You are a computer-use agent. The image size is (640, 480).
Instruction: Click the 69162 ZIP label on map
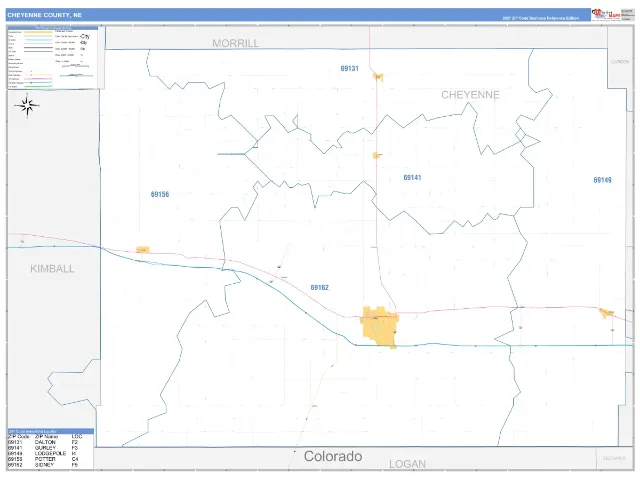pyautogui.click(x=319, y=287)
